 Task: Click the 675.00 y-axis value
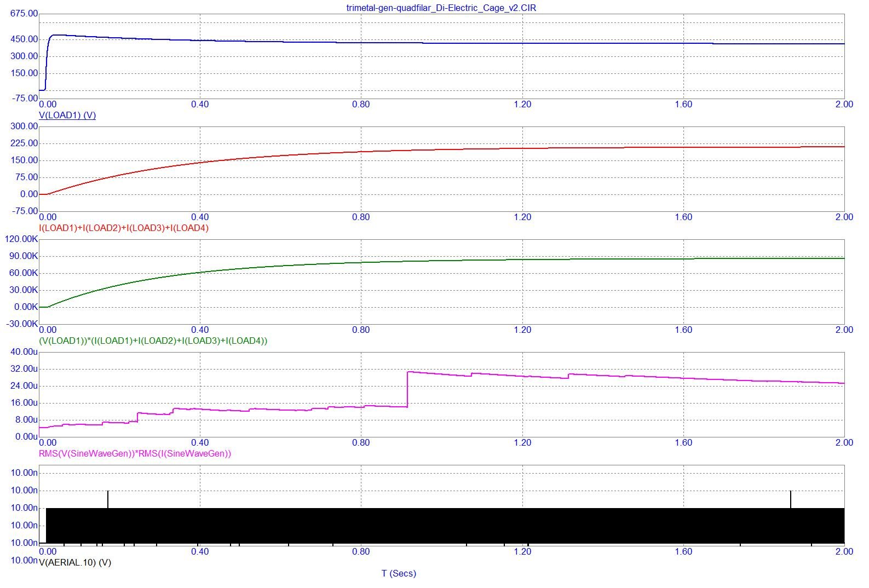coord(24,13)
